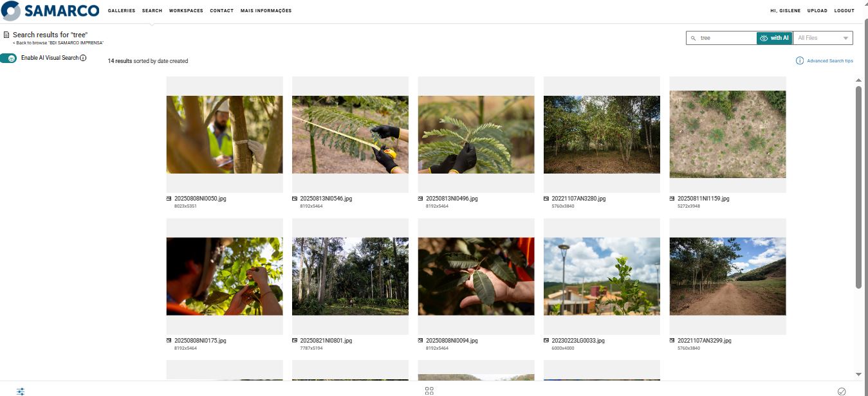Click the select-all checkmark circle icon
The image size is (868, 396).
(x=842, y=391)
